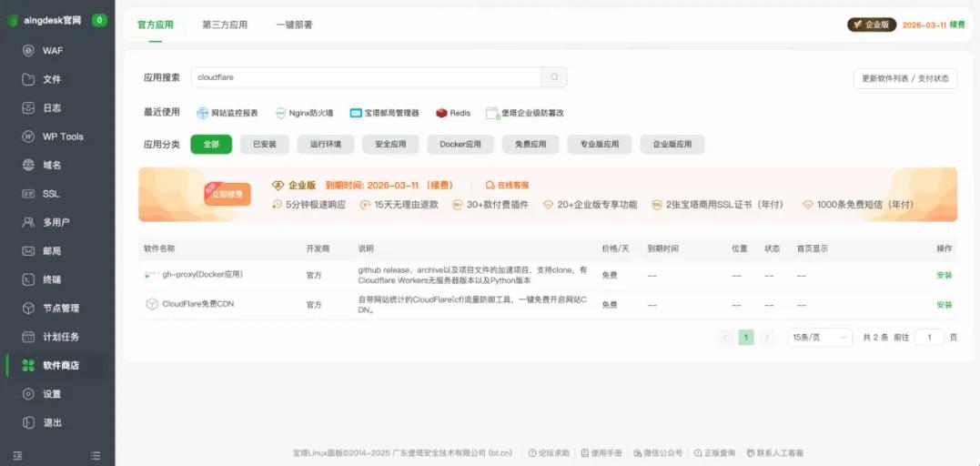Select the 专业版应用 category filter
980x466 pixels.
pyautogui.click(x=600, y=145)
